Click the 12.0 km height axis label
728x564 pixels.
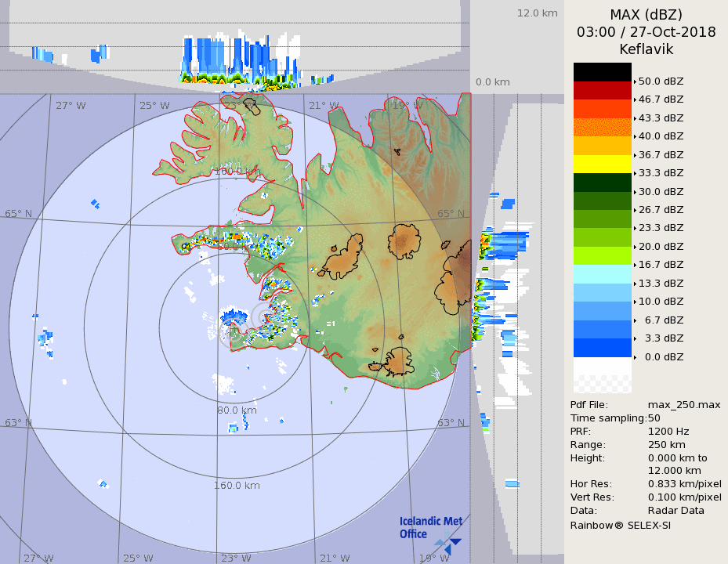click(537, 13)
